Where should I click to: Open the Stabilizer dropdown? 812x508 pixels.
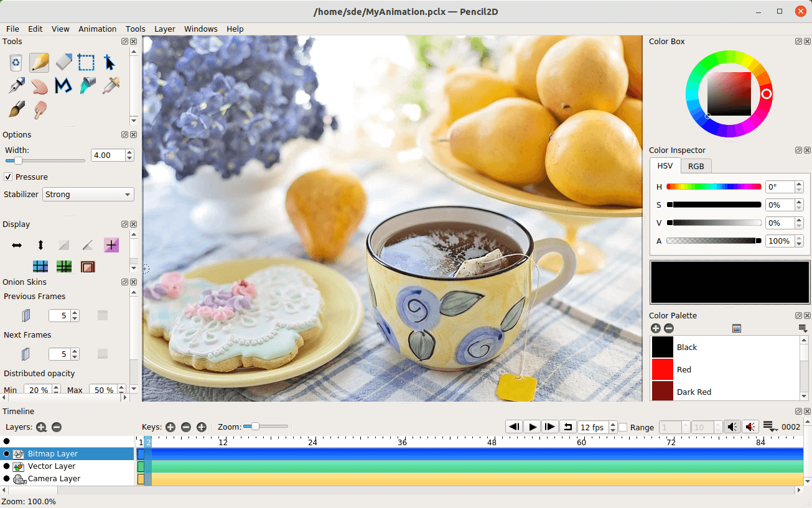[x=88, y=195]
